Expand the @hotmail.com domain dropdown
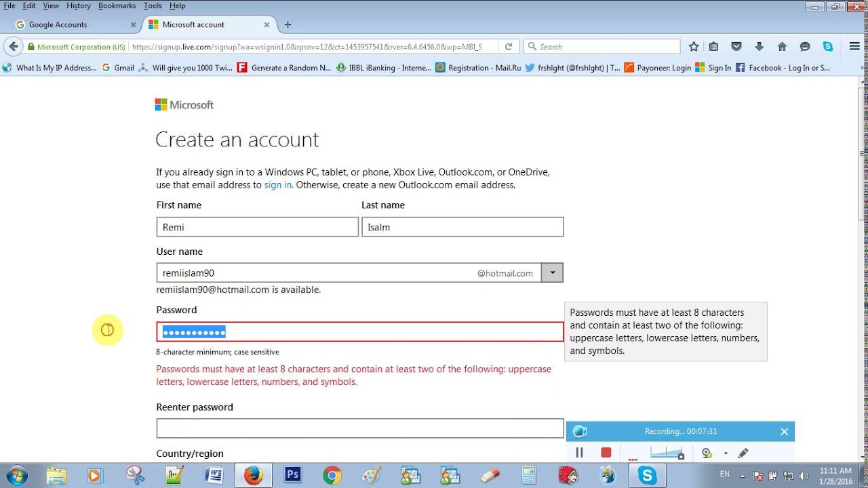The width and height of the screenshot is (868, 488). coord(553,272)
